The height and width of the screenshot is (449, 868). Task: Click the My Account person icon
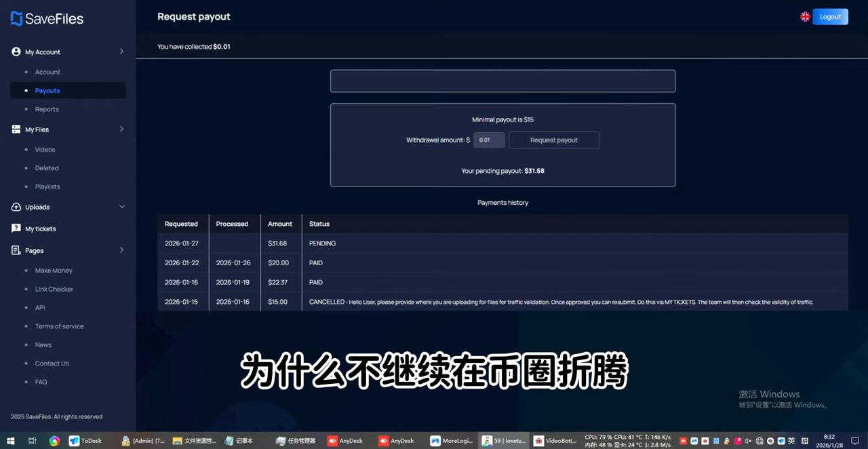[16, 52]
